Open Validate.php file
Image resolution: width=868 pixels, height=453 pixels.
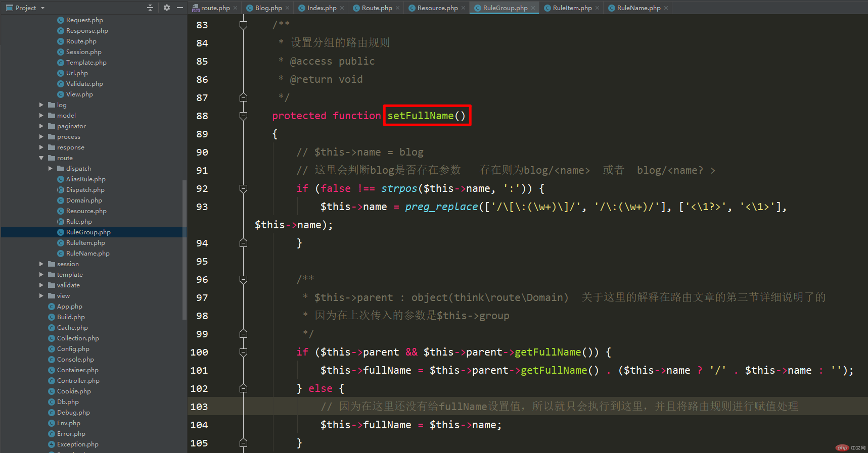pos(84,83)
